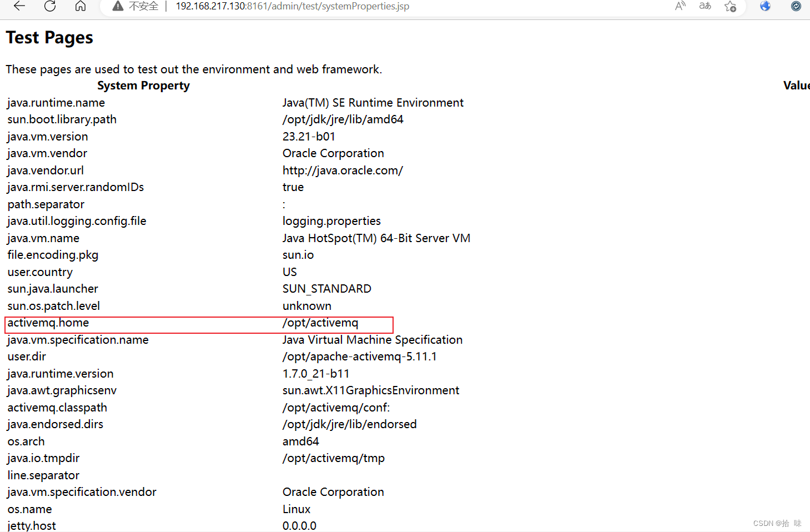Open the translate page icon
Image resolution: width=810 pixels, height=532 pixels.
tap(705, 6)
